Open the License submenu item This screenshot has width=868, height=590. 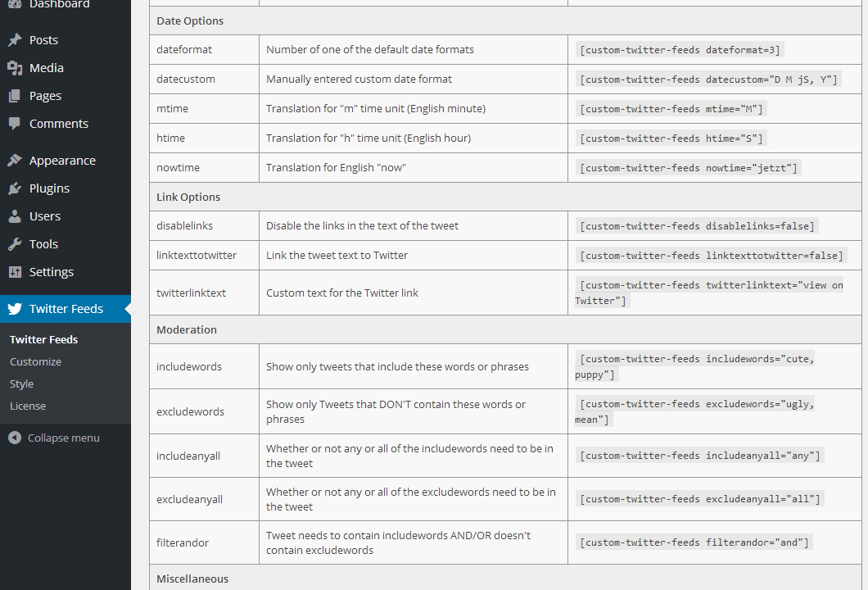[28, 406]
